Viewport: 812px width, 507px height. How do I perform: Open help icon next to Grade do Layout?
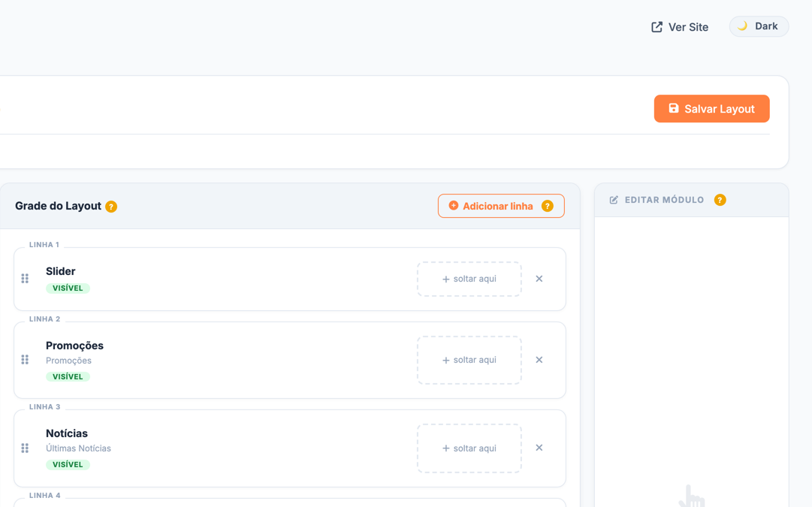(x=111, y=207)
